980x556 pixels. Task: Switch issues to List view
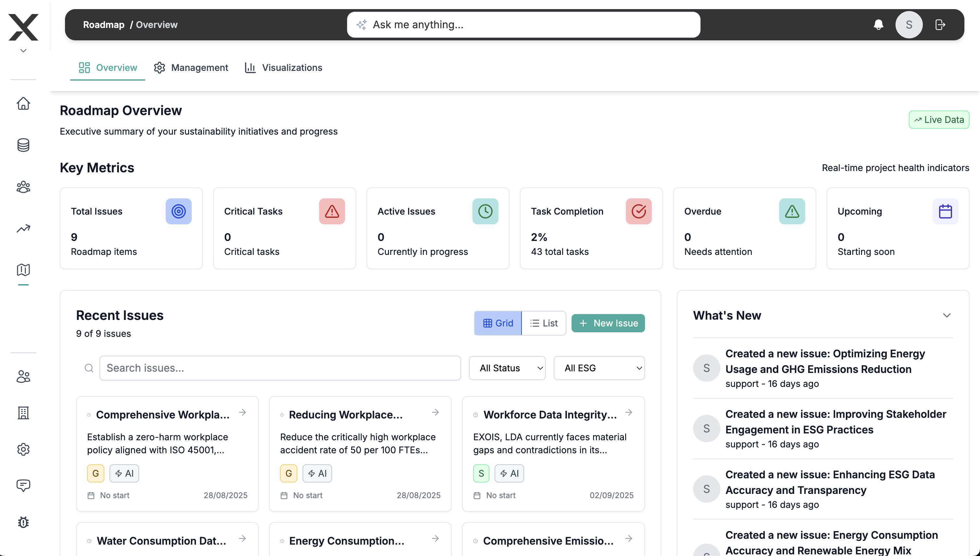543,323
